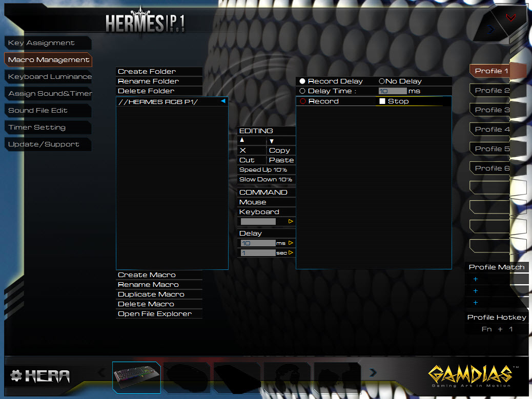Select the headset silhouette device thumbnail

pos(287,377)
